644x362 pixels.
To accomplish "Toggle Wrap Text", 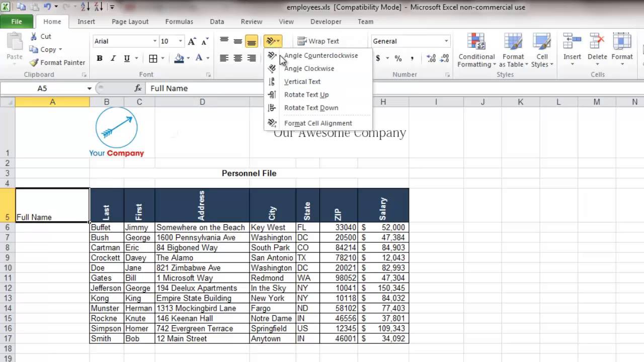I will click(x=318, y=41).
